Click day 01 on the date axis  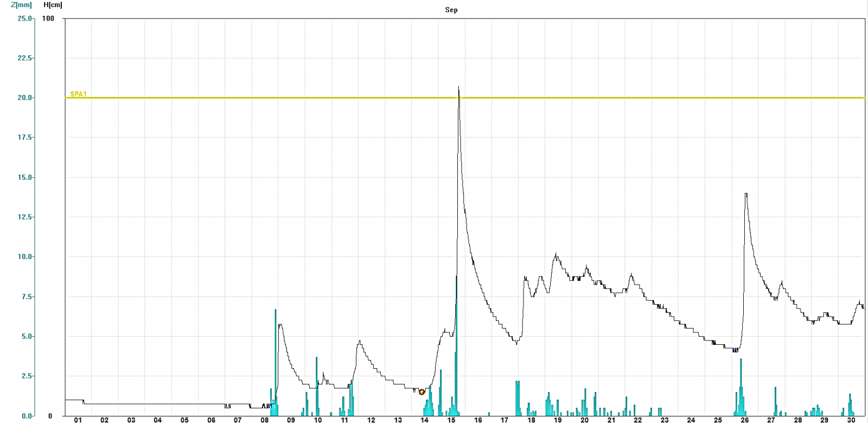(x=78, y=420)
